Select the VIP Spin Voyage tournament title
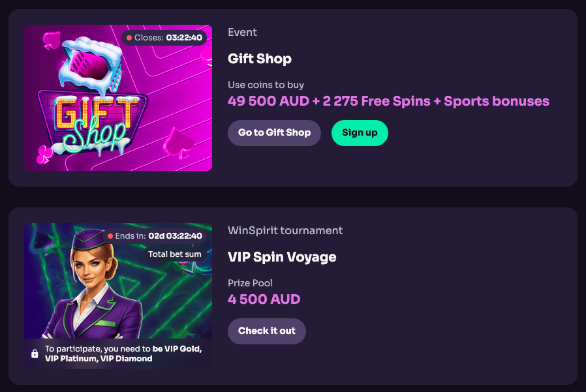 282,257
